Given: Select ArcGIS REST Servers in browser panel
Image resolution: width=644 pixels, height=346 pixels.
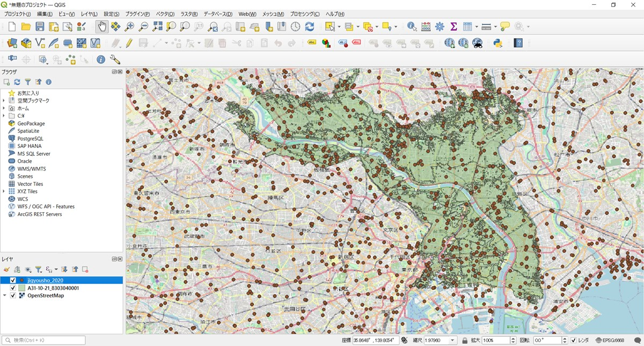Looking at the screenshot, I should [x=40, y=214].
